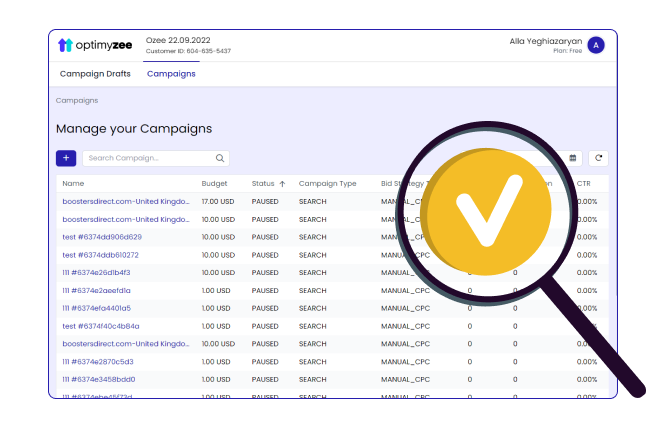Sort by the Name column header
666x428 pixels.
point(73,184)
